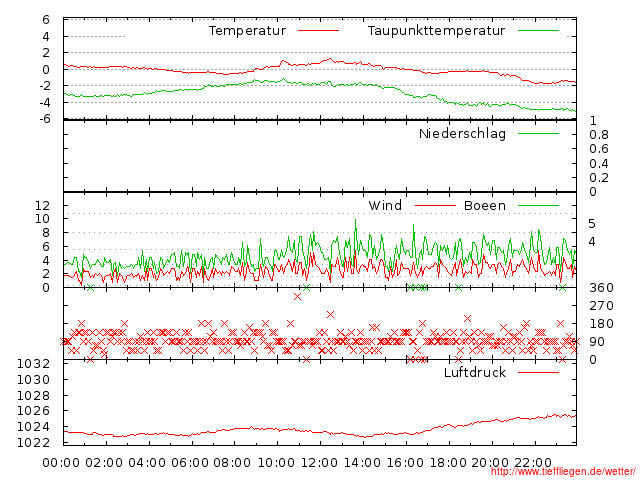Click the 1030 pressure axis value
Screen dimensions: 640x480
click(x=33, y=380)
